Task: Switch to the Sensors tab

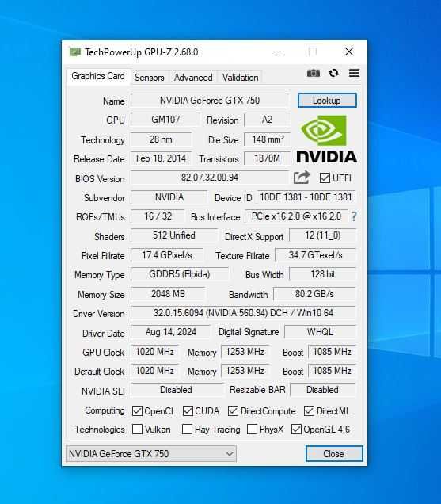Action: point(150,78)
